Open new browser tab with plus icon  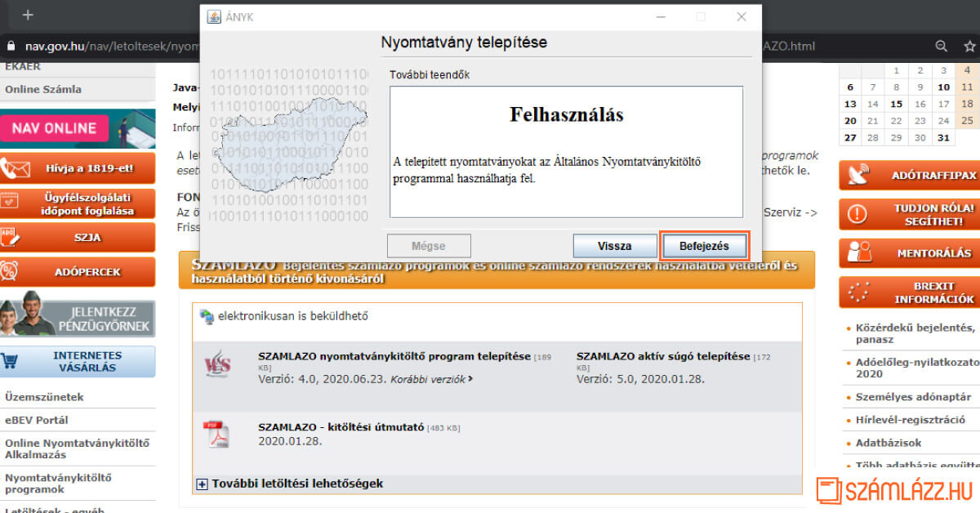[x=28, y=15]
